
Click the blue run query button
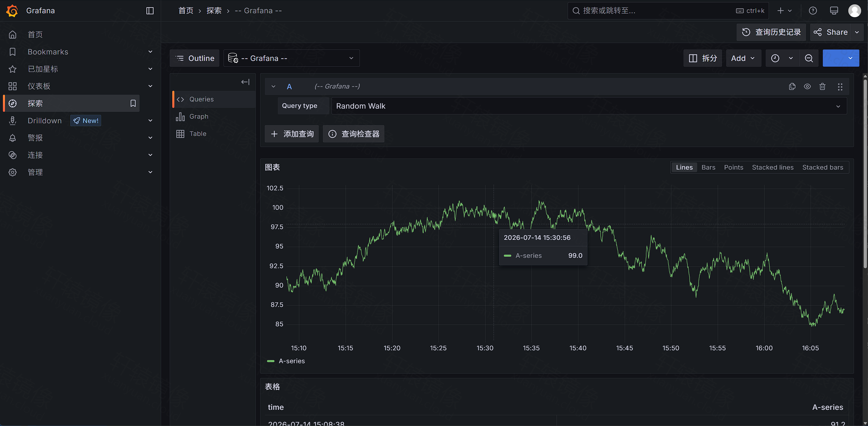click(x=833, y=58)
